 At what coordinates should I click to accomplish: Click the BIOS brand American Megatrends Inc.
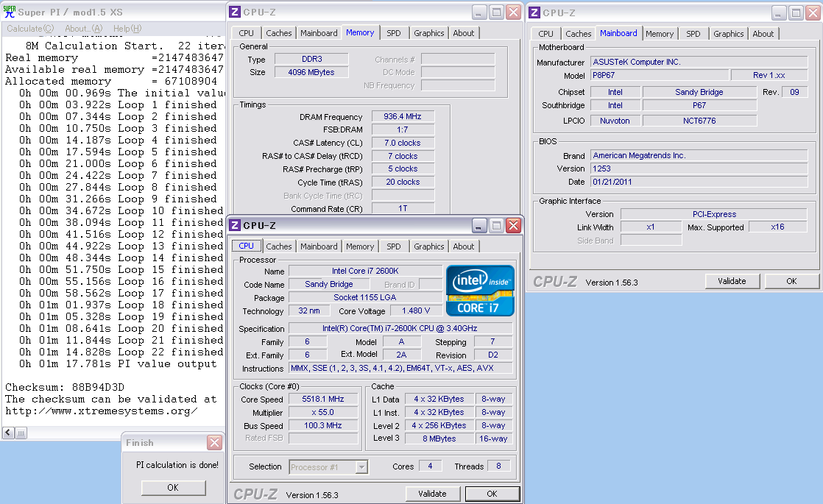click(699, 155)
